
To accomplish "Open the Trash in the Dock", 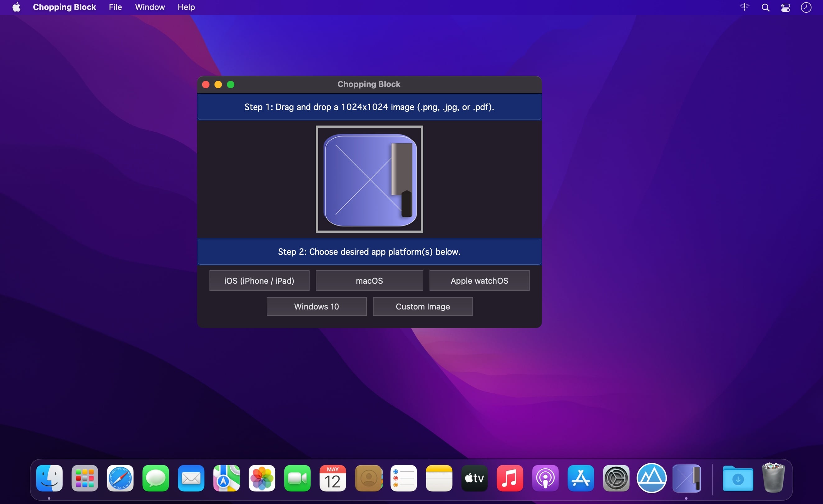I will click(773, 478).
